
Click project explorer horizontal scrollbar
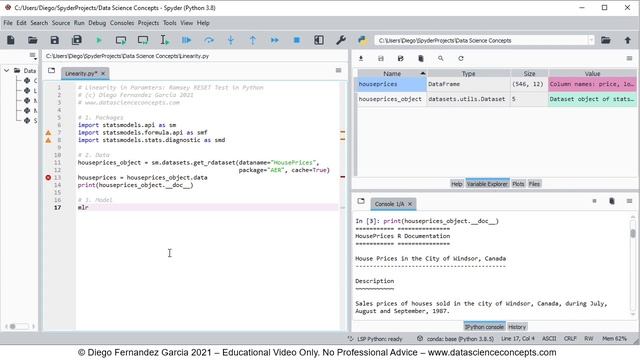tap(19, 326)
